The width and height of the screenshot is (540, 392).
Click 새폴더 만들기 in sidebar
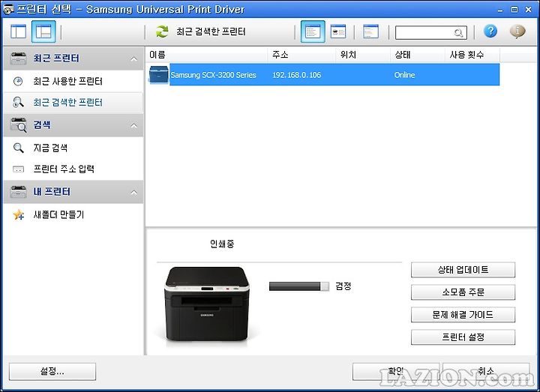(58, 215)
